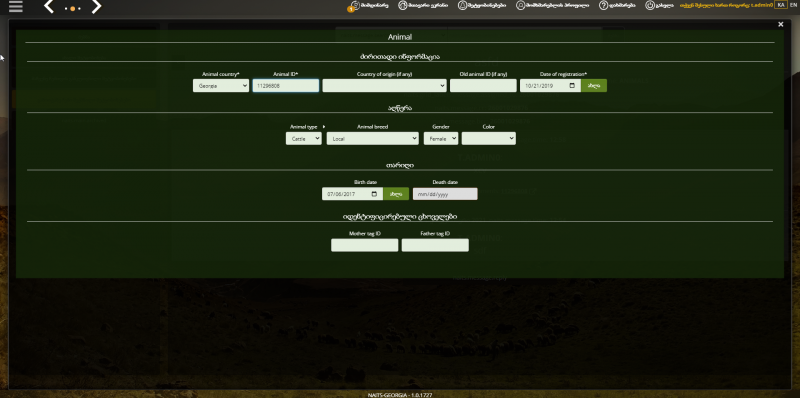Open calendar picker in Date of registration
800x398 pixels.
[x=572, y=86]
